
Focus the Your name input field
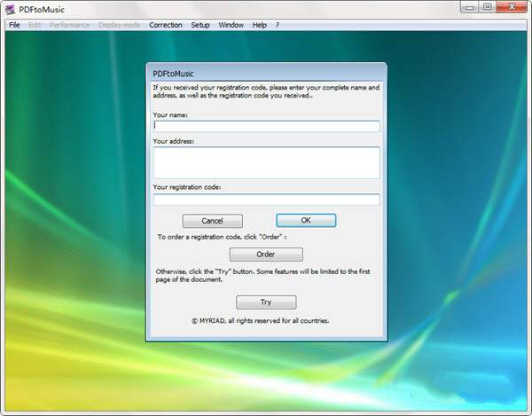point(266,126)
